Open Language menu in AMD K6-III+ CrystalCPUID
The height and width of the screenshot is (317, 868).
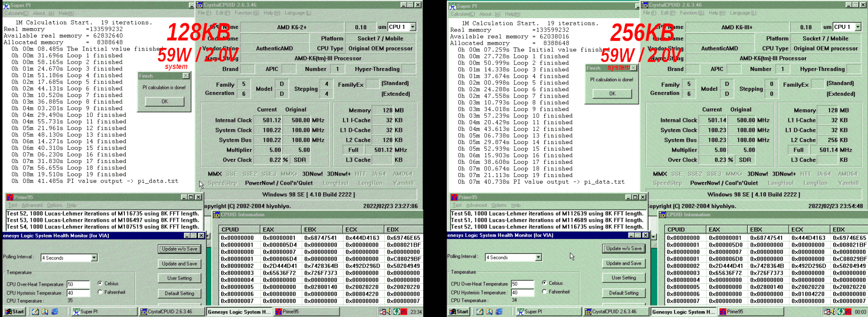[x=743, y=13]
